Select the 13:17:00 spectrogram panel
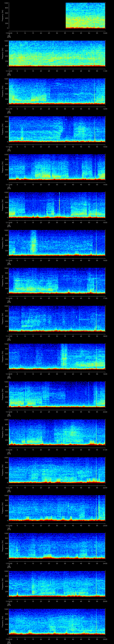Image resolution: width=114 pixels, height=644 pixels. (x=57, y=318)
